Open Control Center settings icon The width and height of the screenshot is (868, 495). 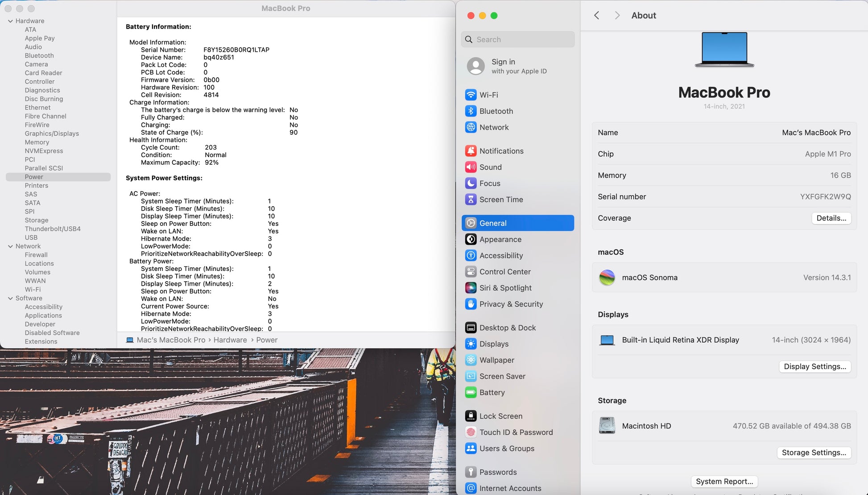(471, 272)
